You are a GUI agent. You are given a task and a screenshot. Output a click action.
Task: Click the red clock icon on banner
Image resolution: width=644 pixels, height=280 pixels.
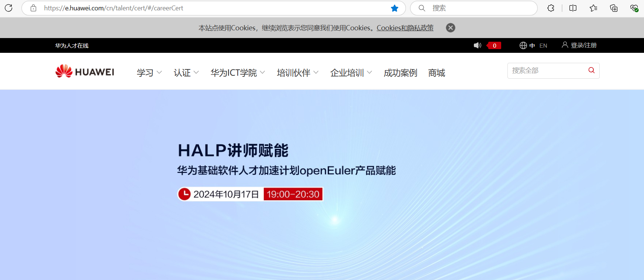(x=184, y=194)
